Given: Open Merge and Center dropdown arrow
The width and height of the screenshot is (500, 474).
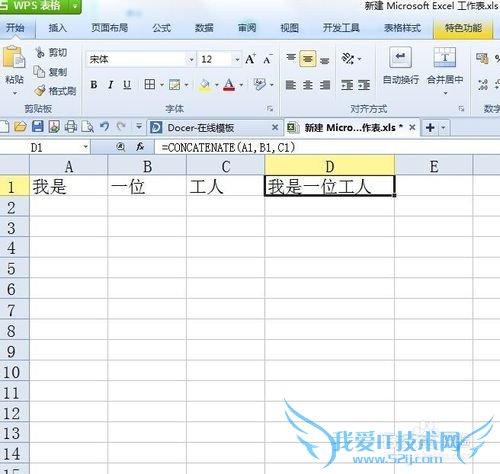Looking at the screenshot, I should (445, 93).
